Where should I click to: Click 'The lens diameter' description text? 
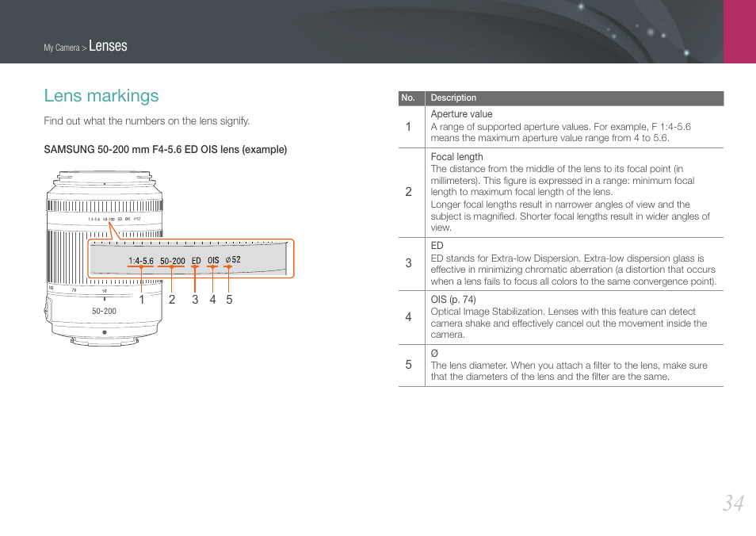tap(569, 371)
